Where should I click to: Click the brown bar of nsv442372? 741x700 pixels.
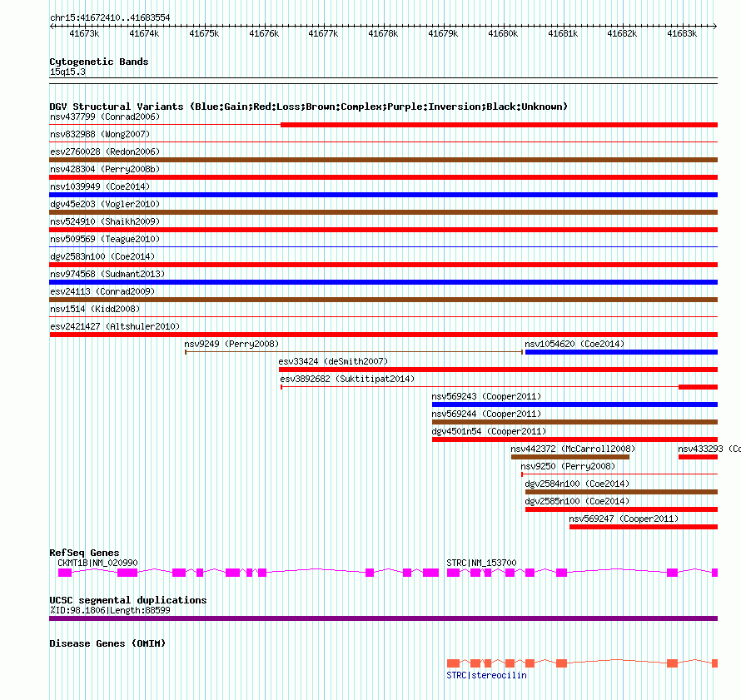tap(570, 457)
